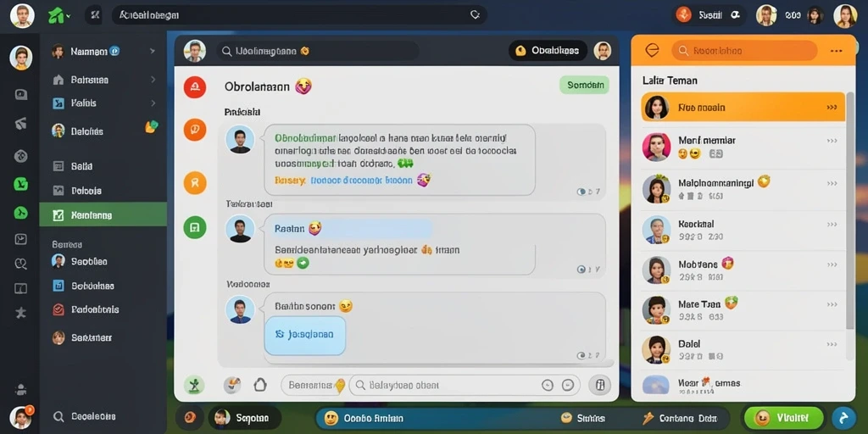Click the green home icon in top bar
Image resolution: width=868 pixels, height=434 pixels.
pos(57,15)
